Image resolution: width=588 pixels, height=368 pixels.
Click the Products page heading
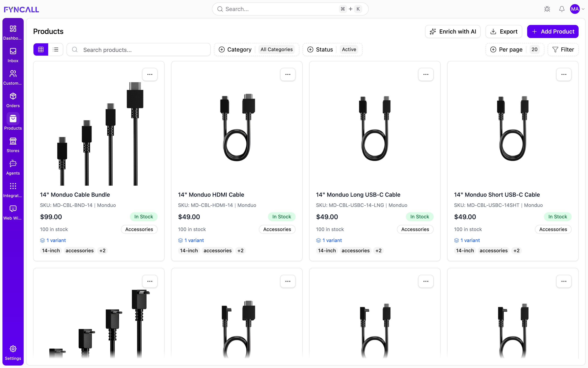[48, 31]
